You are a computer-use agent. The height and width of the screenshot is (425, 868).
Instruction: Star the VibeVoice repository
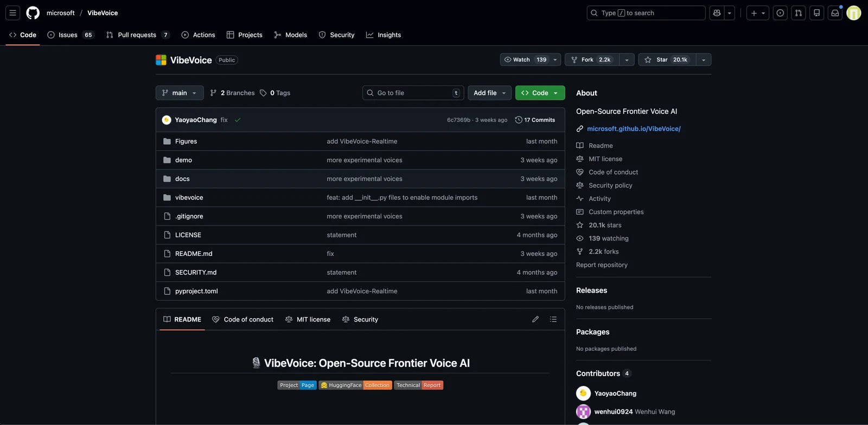click(667, 60)
